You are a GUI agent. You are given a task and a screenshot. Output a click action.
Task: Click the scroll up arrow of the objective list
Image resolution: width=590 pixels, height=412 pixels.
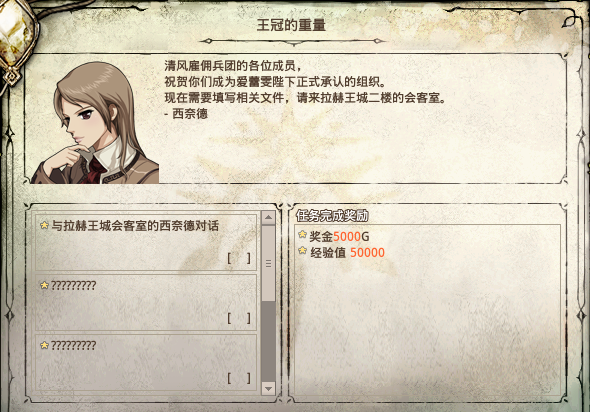click(x=268, y=217)
